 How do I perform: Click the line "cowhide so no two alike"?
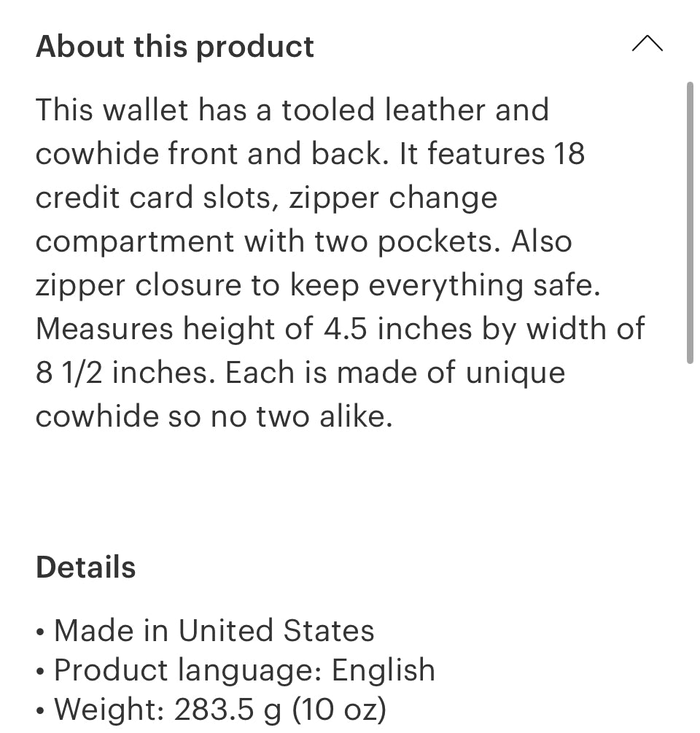[214, 417]
